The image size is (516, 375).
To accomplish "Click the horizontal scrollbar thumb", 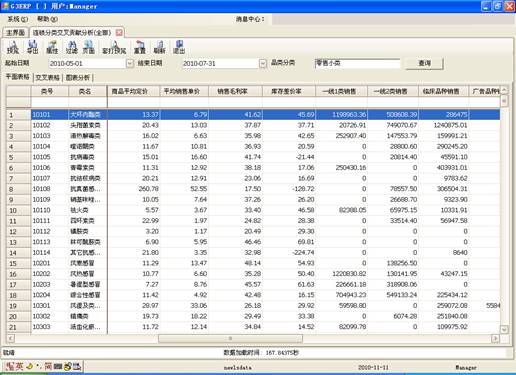I will 230,338.
